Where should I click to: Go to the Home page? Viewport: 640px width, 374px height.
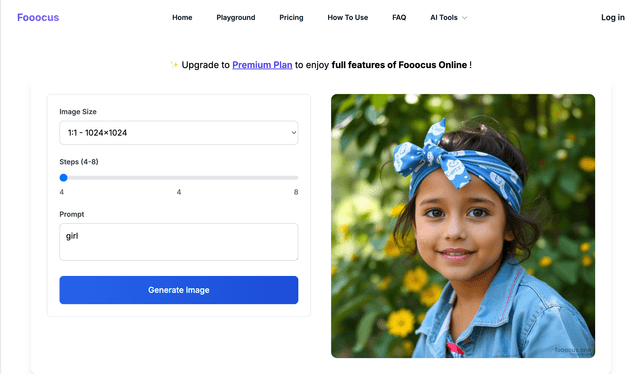182,18
